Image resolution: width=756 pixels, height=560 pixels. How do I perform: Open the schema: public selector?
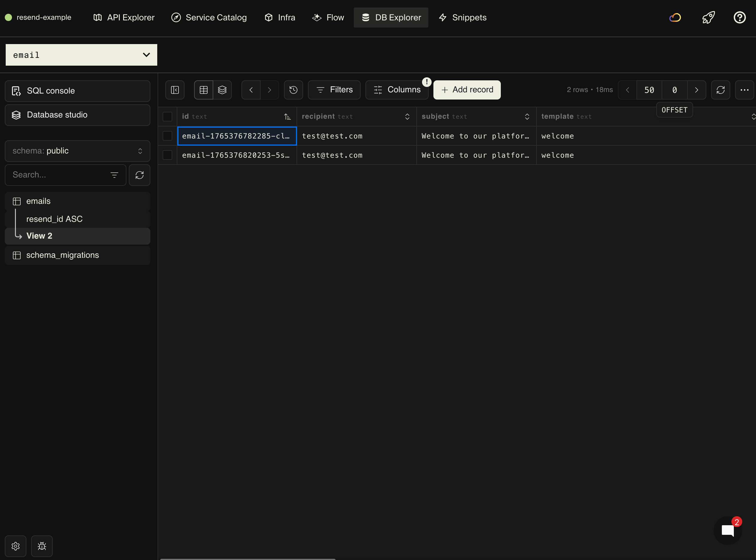point(77,151)
